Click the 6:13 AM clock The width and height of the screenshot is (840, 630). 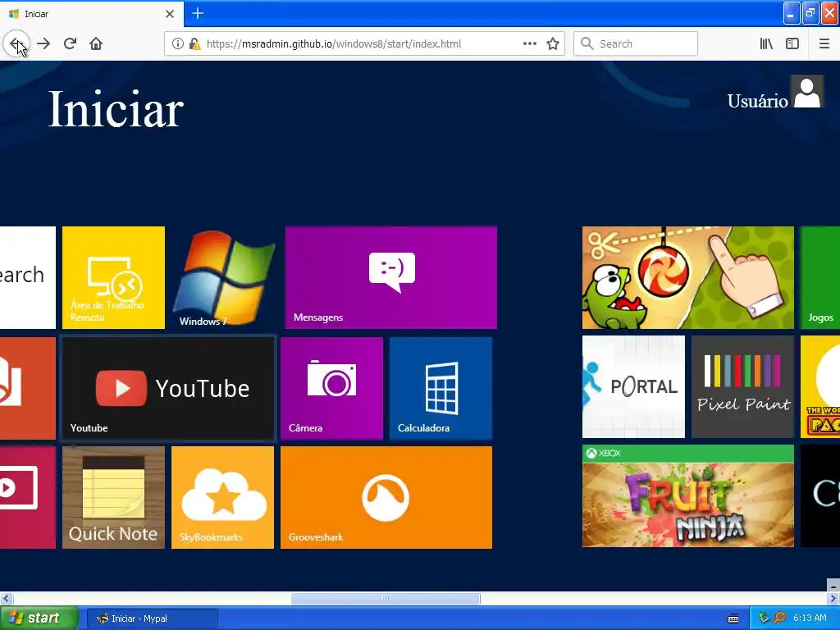[x=810, y=619]
